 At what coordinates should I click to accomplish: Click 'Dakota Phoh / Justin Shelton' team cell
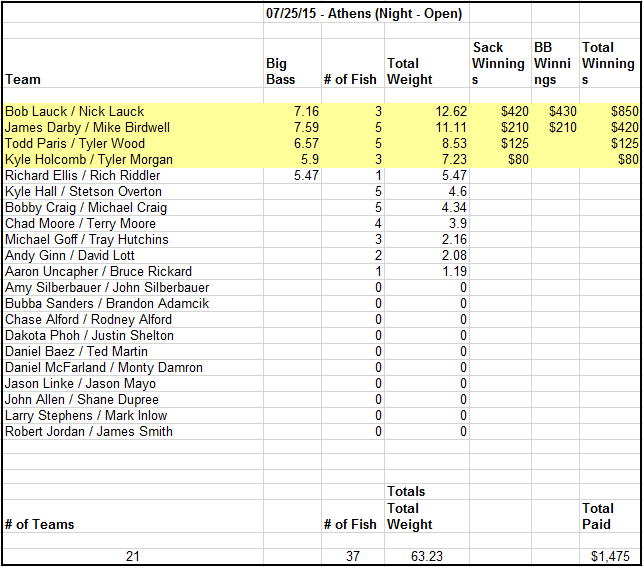tap(89, 335)
